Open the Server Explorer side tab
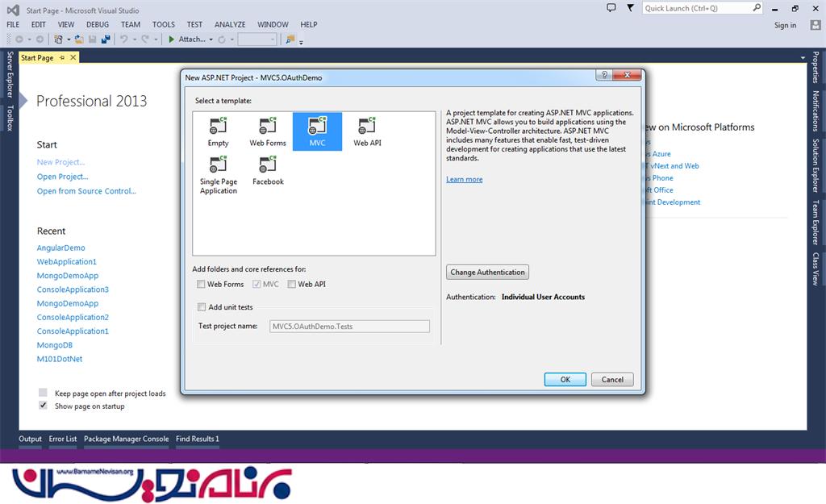The width and height of the screenshot is (826, 504). pyautogui.click(x=10, y=74)
